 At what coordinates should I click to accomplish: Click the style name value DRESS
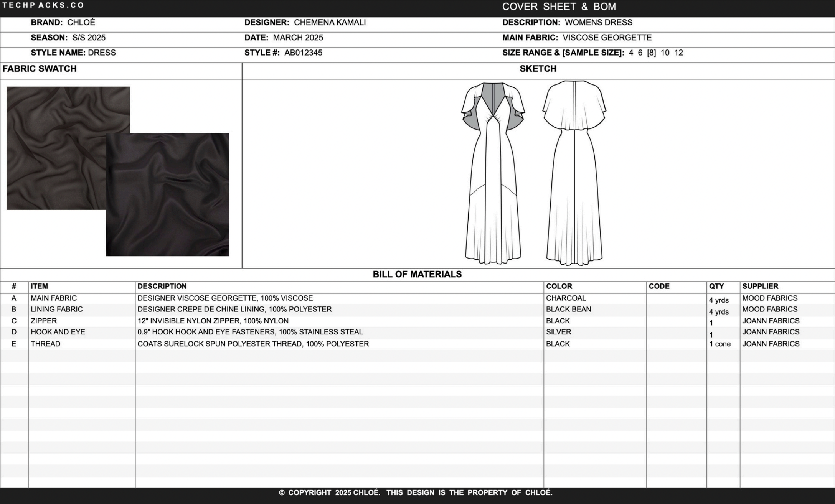click(102, 53)
